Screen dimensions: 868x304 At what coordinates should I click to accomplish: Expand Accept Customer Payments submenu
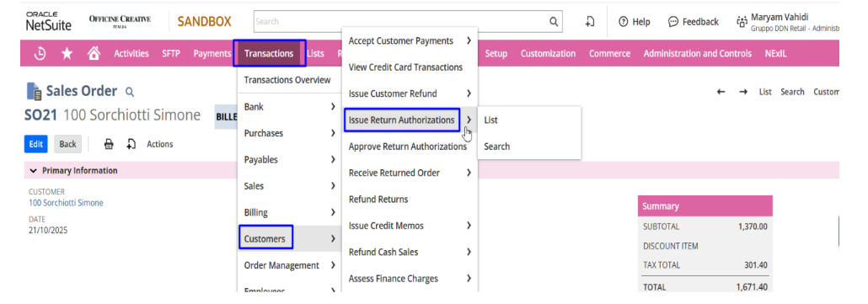point(469,40)
